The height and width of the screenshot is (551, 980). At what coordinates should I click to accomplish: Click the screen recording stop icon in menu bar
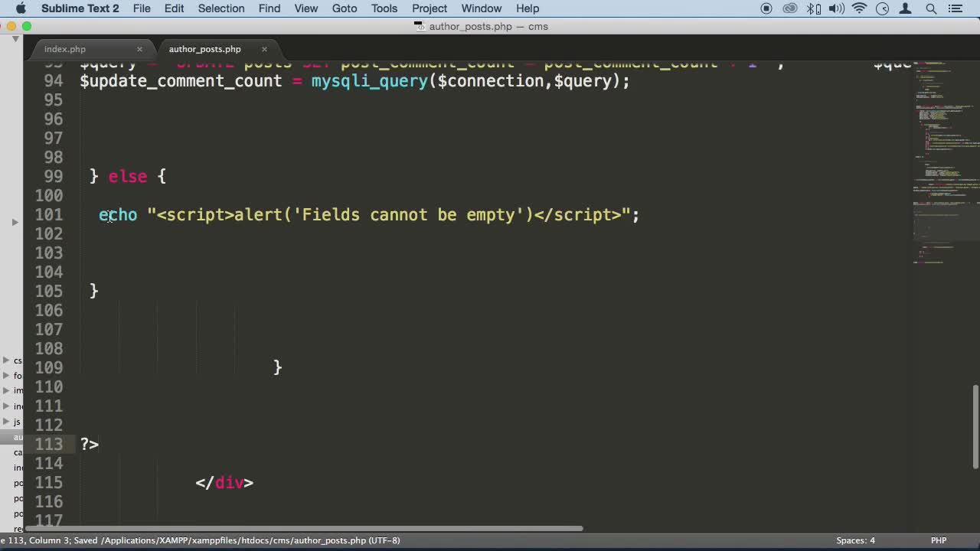point(766,8)
